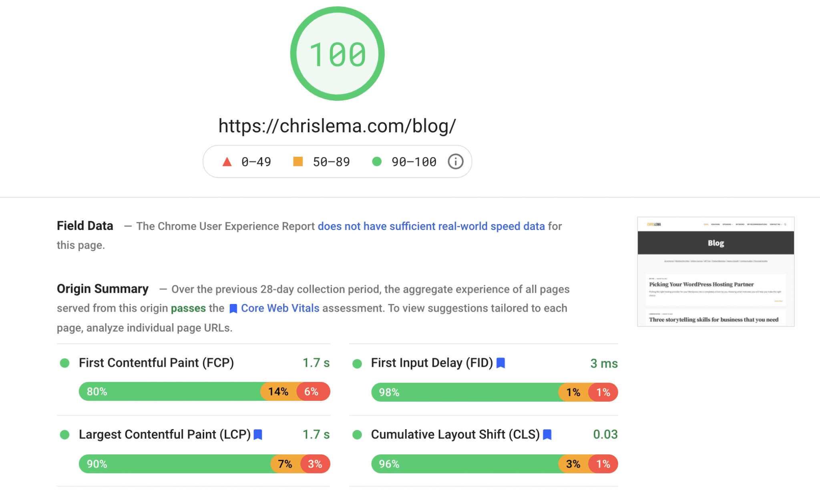The height and width of the screenshot is (504, 820).
Task: Open the Core Web Vitals link
Action: point(280,308)
